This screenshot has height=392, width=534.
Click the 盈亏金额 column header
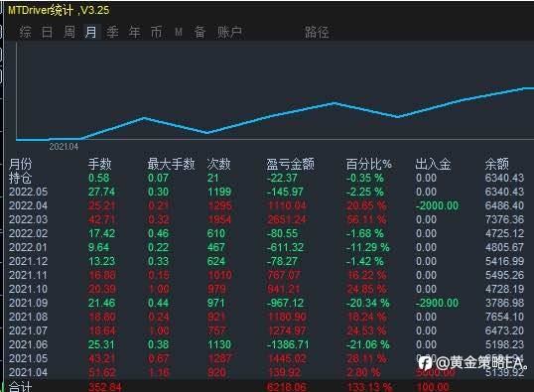(x=290, y=164)
